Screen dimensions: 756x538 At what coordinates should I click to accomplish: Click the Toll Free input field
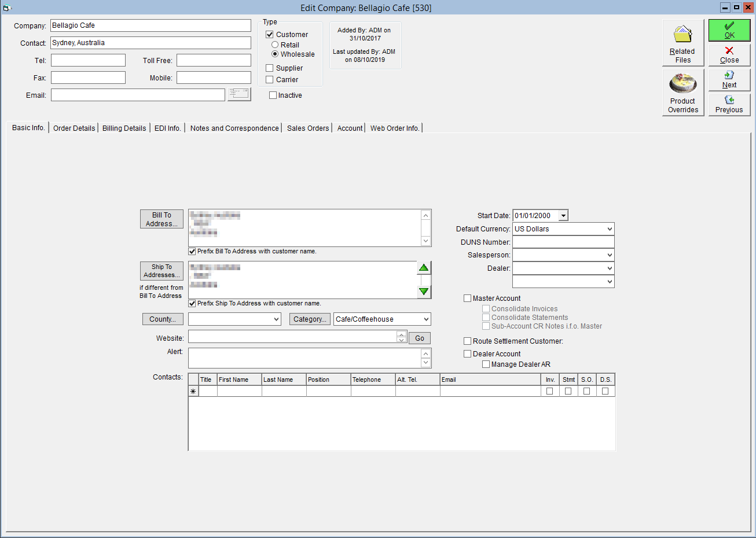(214, 60)
